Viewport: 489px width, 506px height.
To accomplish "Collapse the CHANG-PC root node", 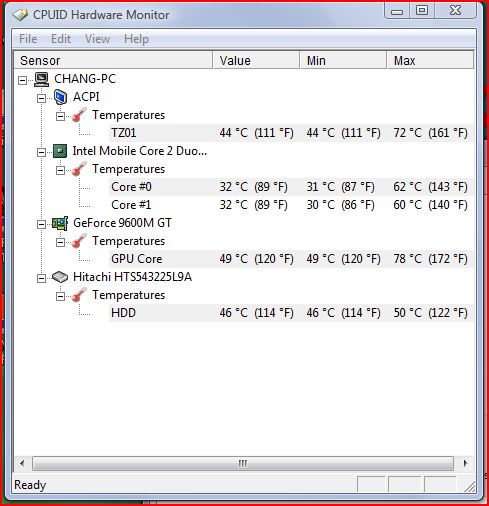I will pos(22,80).
